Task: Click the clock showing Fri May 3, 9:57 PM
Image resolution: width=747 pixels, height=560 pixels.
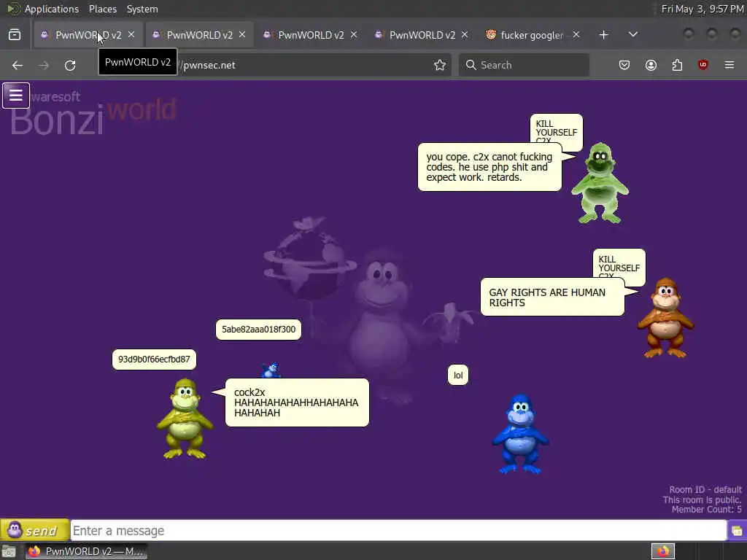Action: coord(703,9)
